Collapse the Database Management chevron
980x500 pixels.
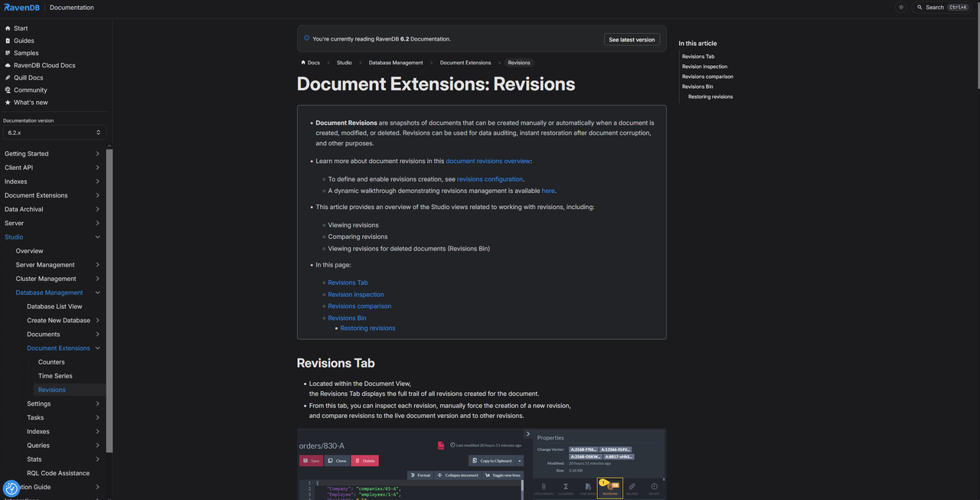98,292
